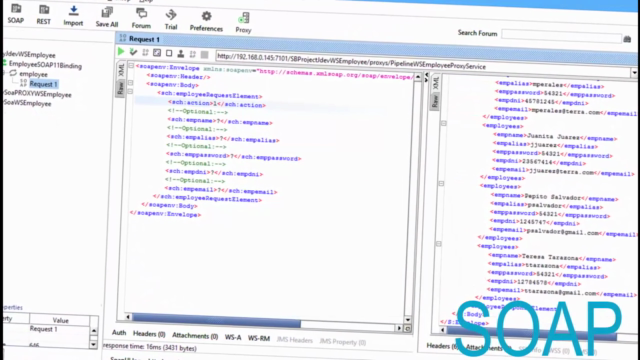Click the EmployeeSOAP11Binding green interface icon
The height and width of the screenshot is (360, 640).
tap(5, 63)
